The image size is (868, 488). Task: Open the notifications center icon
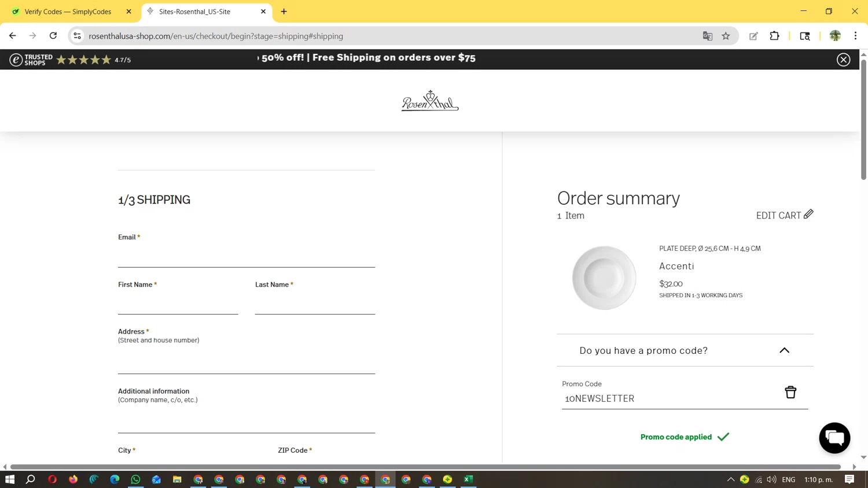pyautogui.click(x=849, y=479)
